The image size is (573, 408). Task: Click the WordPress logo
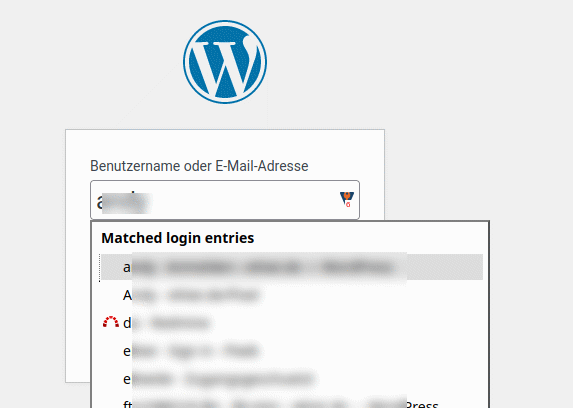click(x=225, y=62)
